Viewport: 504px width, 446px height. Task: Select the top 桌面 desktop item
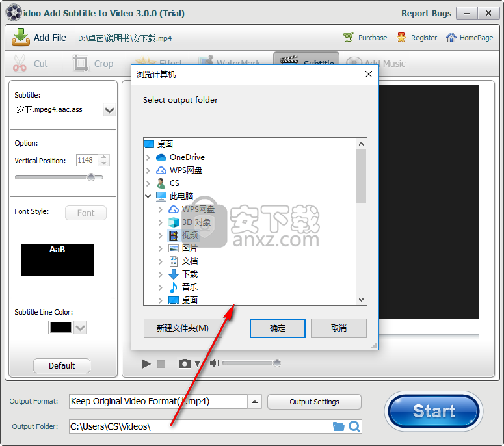tap(165, 144)
